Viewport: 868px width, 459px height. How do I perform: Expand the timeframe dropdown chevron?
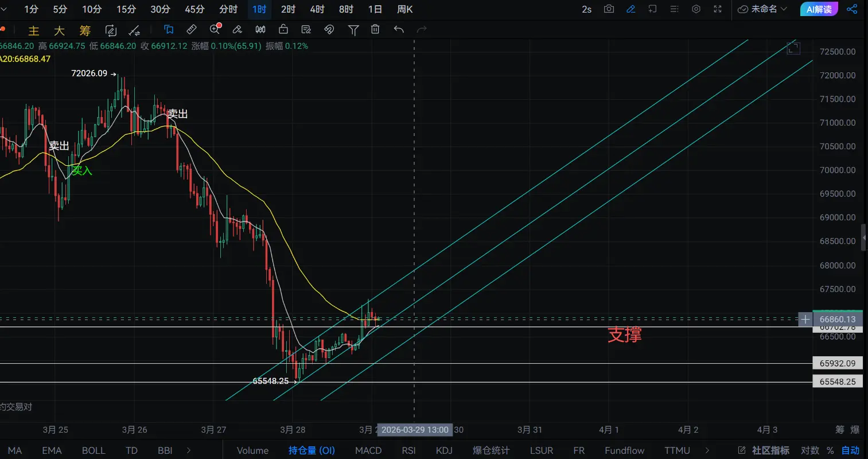5,9
